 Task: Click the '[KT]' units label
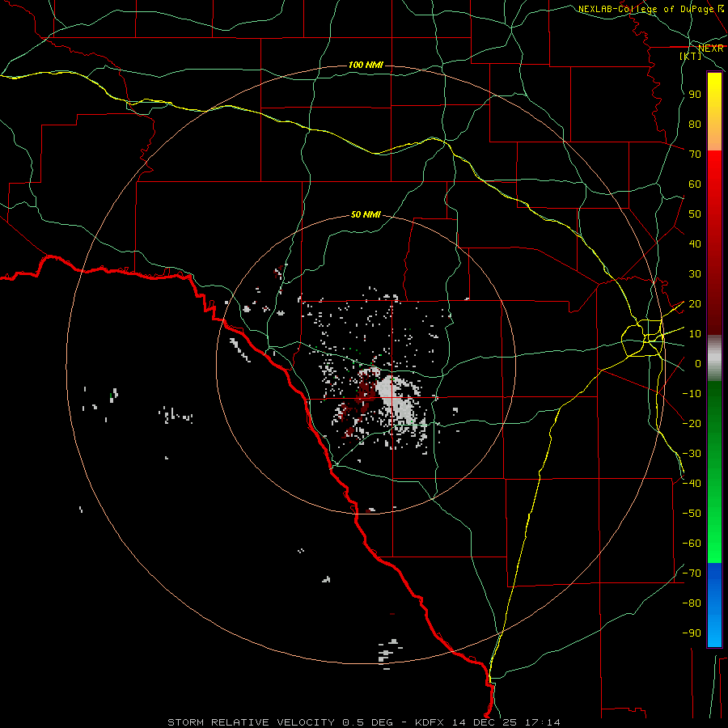(x=691, y=56)
